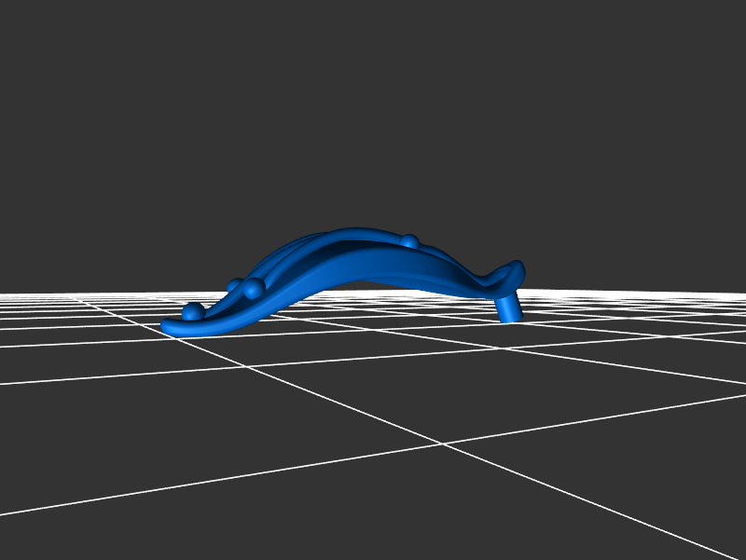Click the horizon line at far left edge
The height and width of the screenshot is (560, 746).
(x=5, y=294)
